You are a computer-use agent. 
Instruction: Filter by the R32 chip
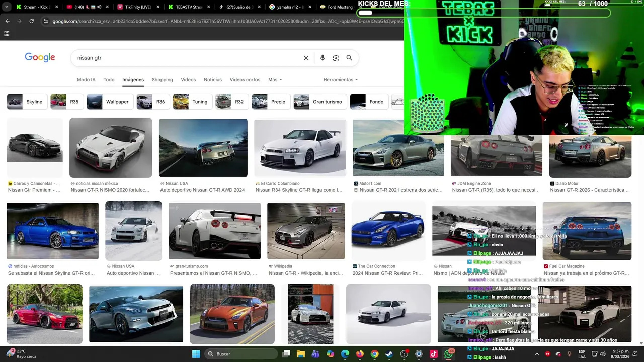[x=231, y=102]
